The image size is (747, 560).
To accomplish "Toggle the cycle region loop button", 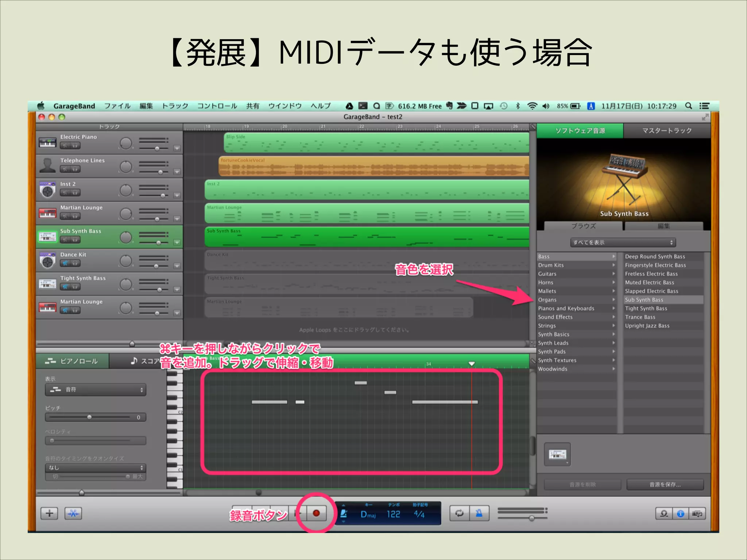I will [x=460, y=513].
